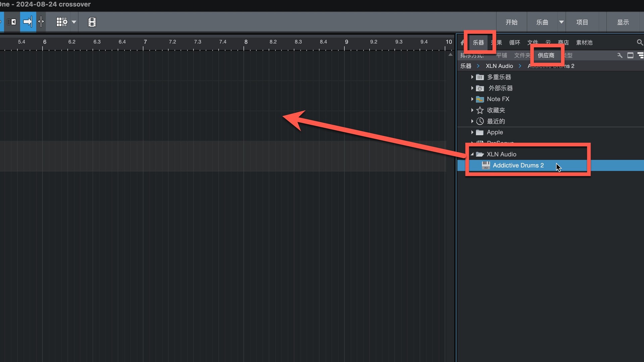The width and height of the screenshot is (644, 362).
Task: Expand the 多重乐器 folder
Action: pos(472,77)
